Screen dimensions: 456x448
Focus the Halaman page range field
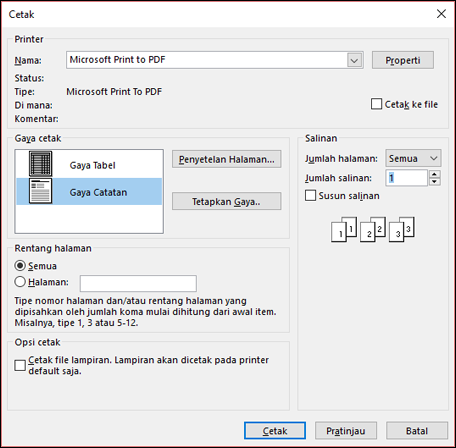coord(138,283)
